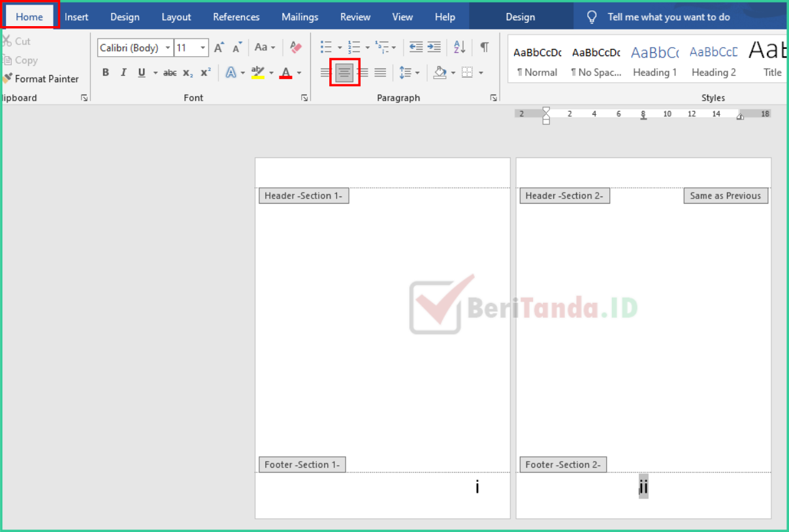
Task: Apply yellow text highlight color
Action: [258, 72]
